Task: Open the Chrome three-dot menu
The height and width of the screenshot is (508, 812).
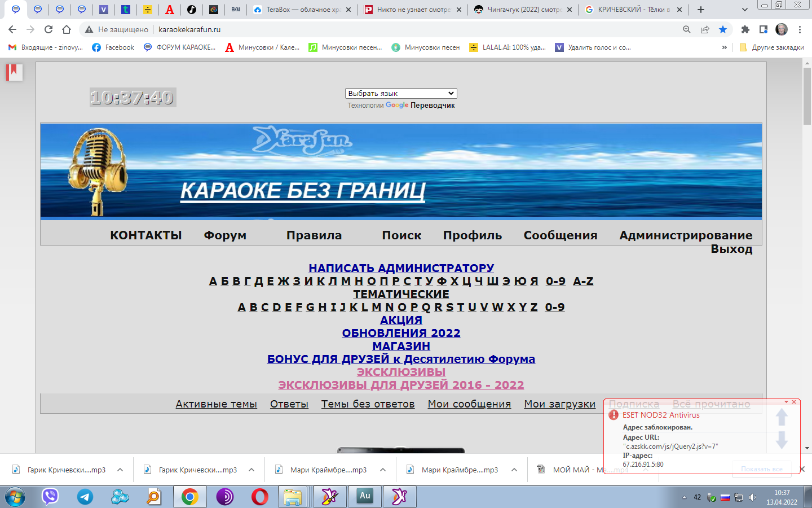Action: tap(800, 29)
